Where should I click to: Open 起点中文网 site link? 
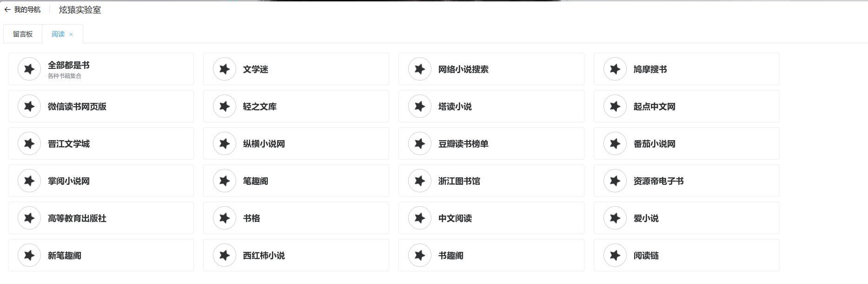pyautogui.click(x=654, y=107)
